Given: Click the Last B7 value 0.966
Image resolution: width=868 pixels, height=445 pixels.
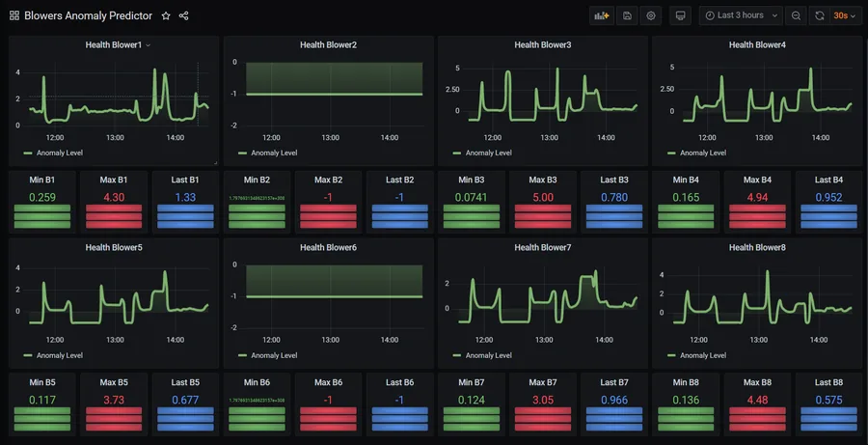Looking at the screenshot, I should coord(614,400).
